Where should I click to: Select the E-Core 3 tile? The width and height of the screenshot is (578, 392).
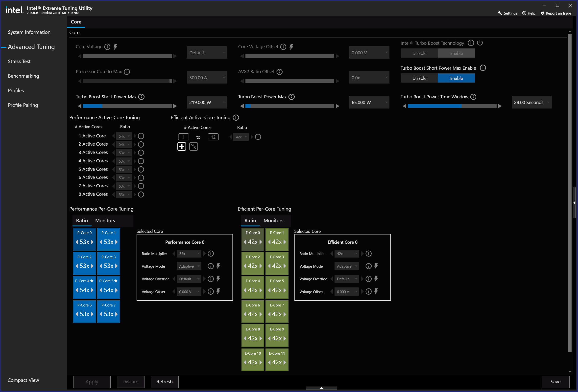pos(277,263)
